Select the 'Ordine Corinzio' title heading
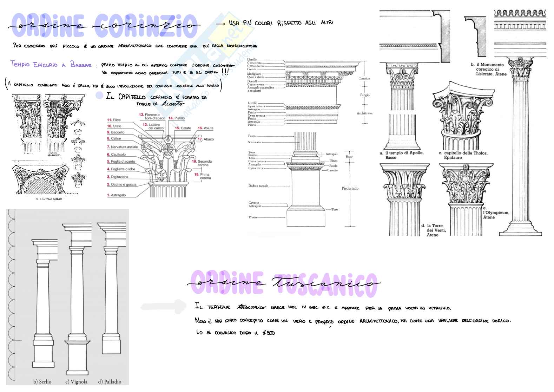Viewport: 554px width, 392px height. tap(104, 26)
